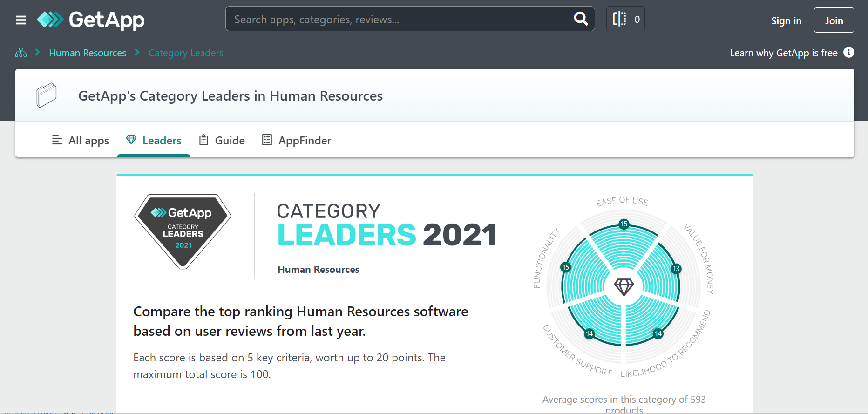Click the info icon beside GetApp is free
This screenshot has height=414, width=868.
click(849, 52)
